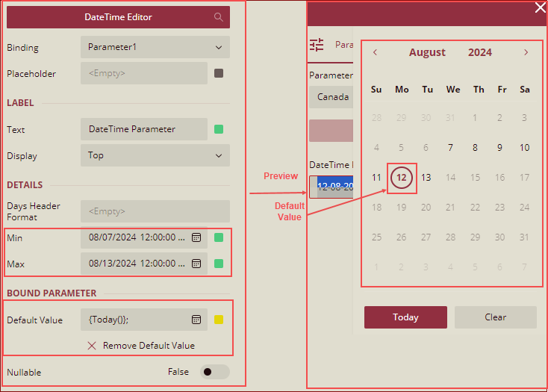Click the Label Text input field
Viewport: 548px width, 392px height.
tap(144, 129)
